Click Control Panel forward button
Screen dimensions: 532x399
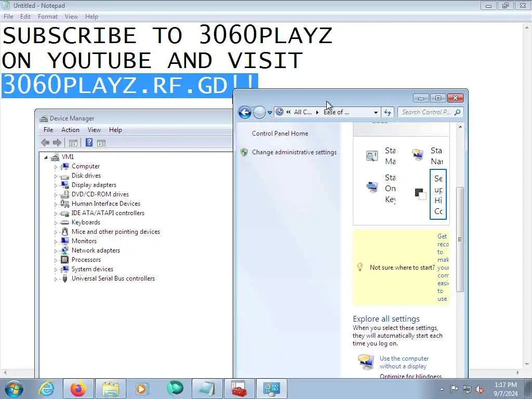(260, 112)
